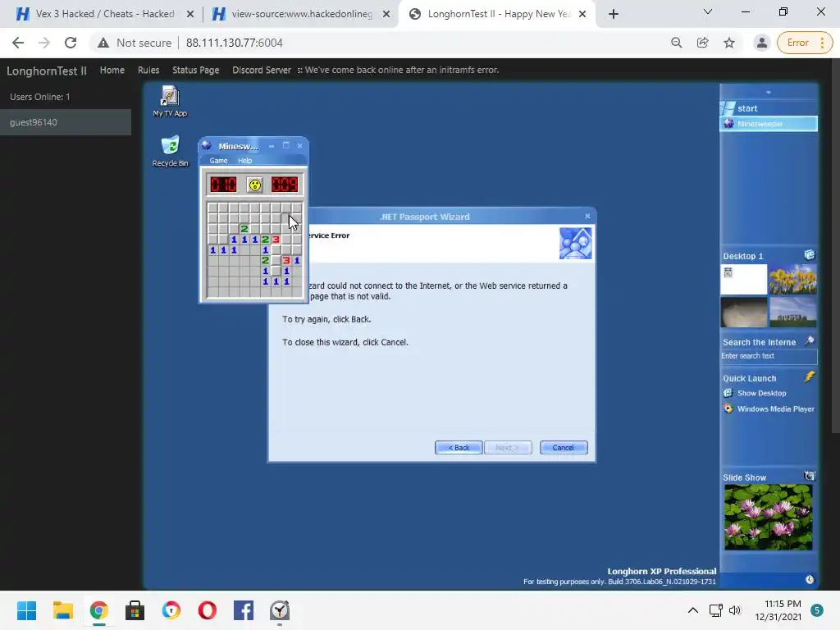Open a new browser tab
Viewport: 840px width, 630px height.
pyautogui.click(x=614, y=15)
